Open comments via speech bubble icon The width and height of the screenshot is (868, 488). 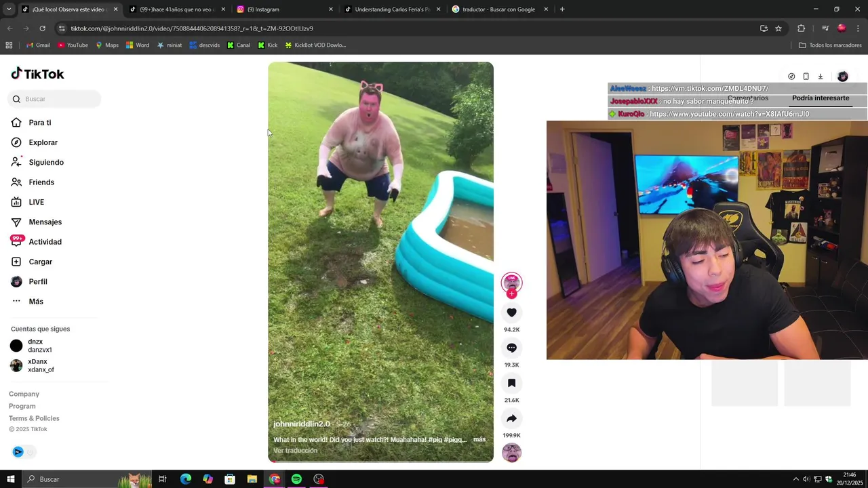511,348
